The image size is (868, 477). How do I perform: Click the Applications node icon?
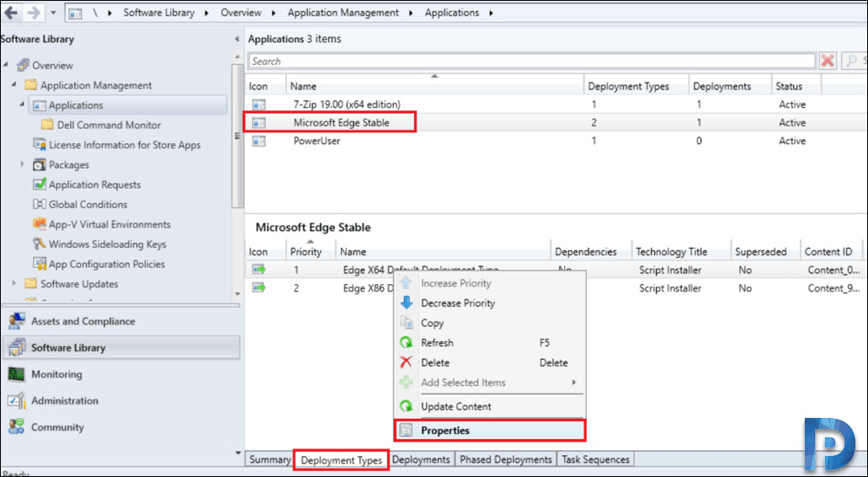tap(40, 105)
